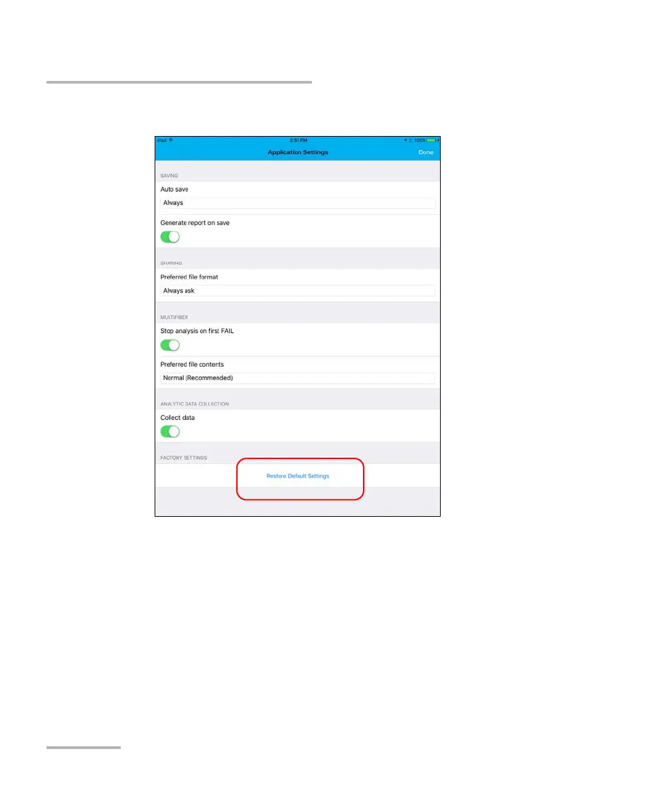The image size is (669, 812).
Task: Tap Done to close settings
Action: tap(426, 153)
